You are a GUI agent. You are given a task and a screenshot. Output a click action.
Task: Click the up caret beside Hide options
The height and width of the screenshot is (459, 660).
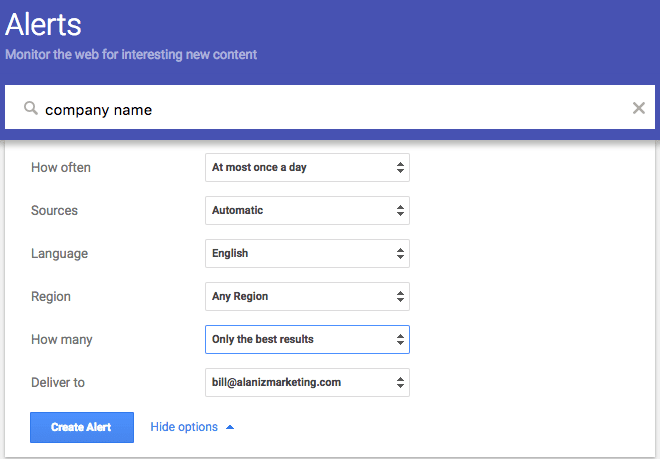click(230, 427)
